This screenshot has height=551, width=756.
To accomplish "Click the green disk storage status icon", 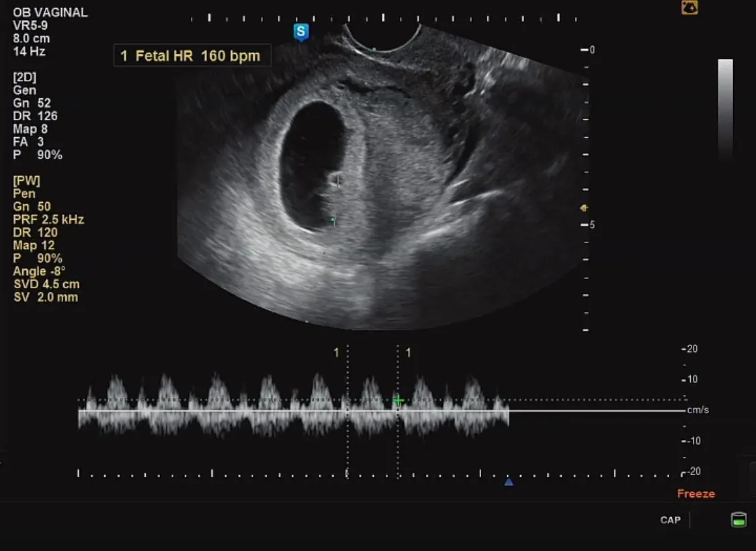I will (738, 519).
